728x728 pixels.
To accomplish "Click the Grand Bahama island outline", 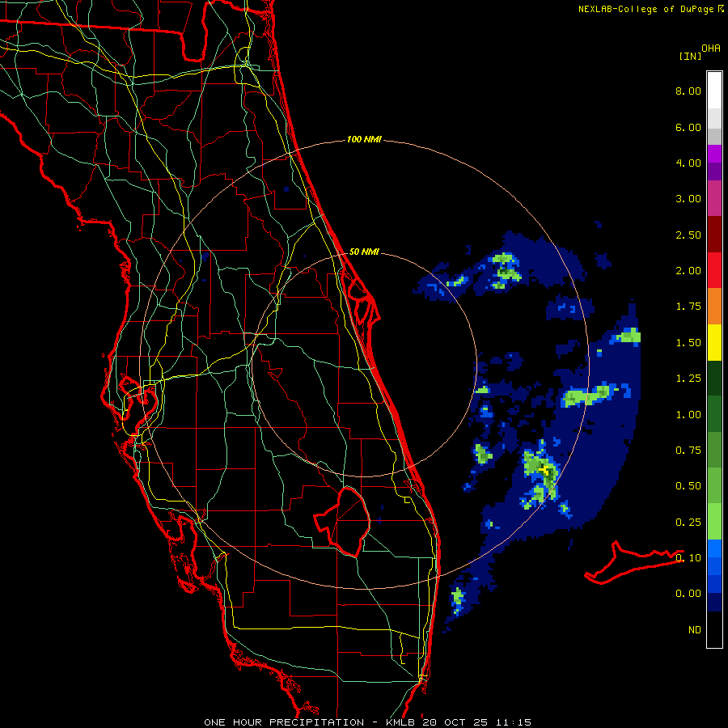I will (633, 562).
